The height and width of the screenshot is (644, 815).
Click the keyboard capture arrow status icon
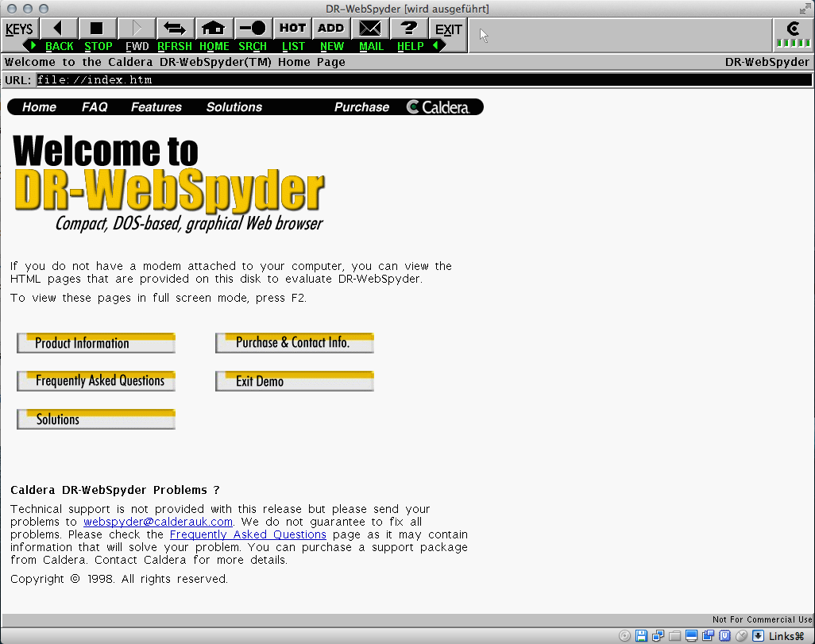coord(758,636)
